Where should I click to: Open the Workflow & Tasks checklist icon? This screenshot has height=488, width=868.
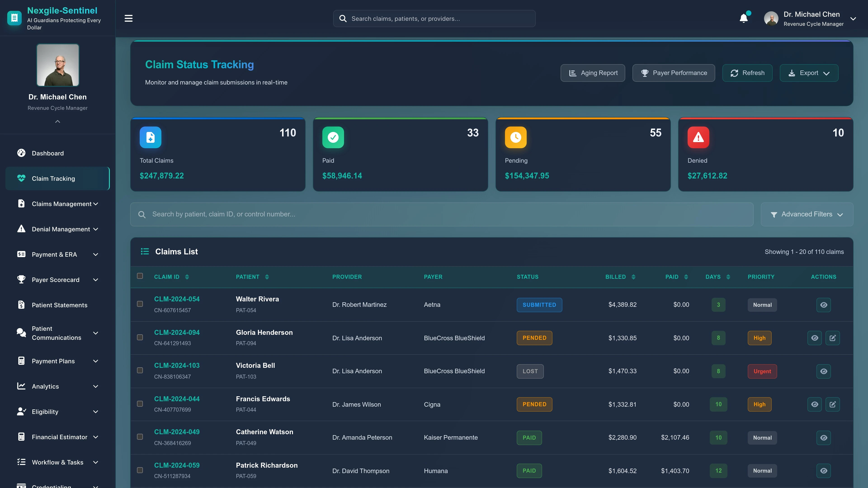click(x=21, y=462)
